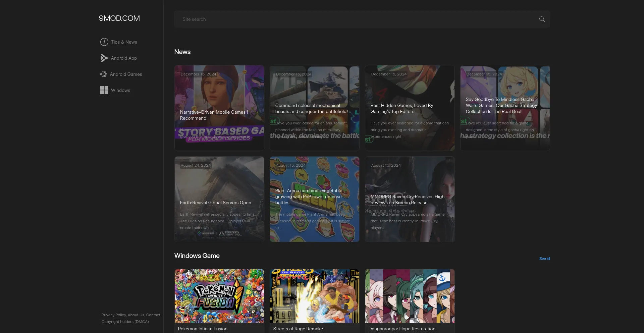
Task: Focus the Site search input field
Action: point(356,19)
